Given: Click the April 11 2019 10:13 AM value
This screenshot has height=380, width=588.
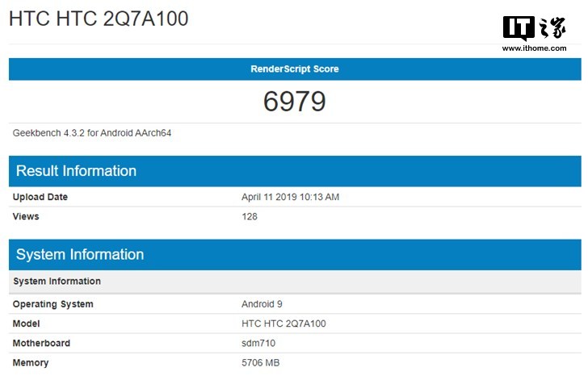Looking at the screenshot, I should point(290,197).
